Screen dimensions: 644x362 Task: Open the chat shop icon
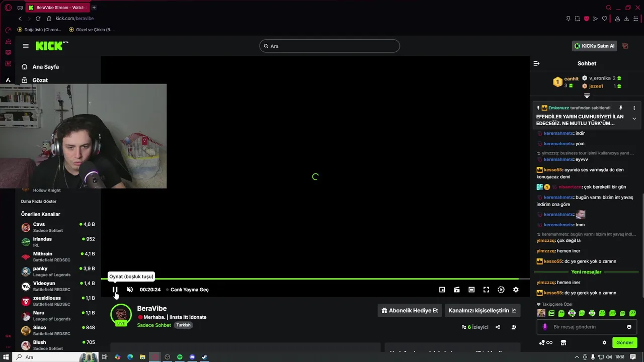pos(563,342)
